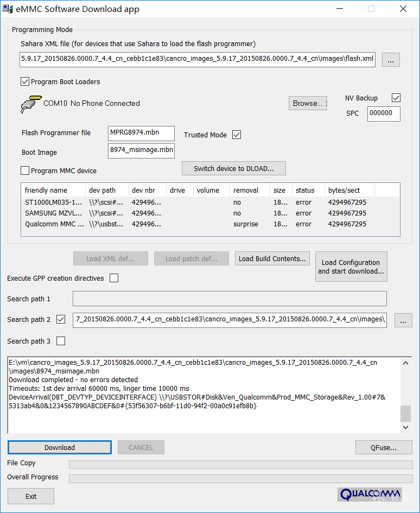Open the browse dialog for Sahara XML file
This screenshot has height=513, width=420.
pyautogui.click(x=391, y=60)
